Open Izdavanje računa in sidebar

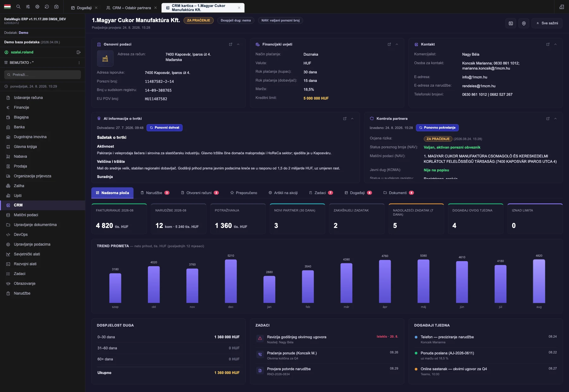point(42,98)
